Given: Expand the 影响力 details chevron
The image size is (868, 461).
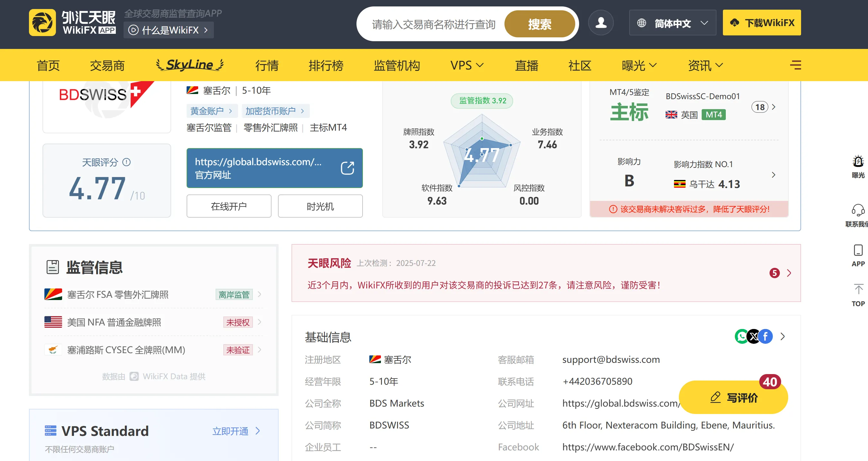Looking at the screenshot, I should point(774,175).
